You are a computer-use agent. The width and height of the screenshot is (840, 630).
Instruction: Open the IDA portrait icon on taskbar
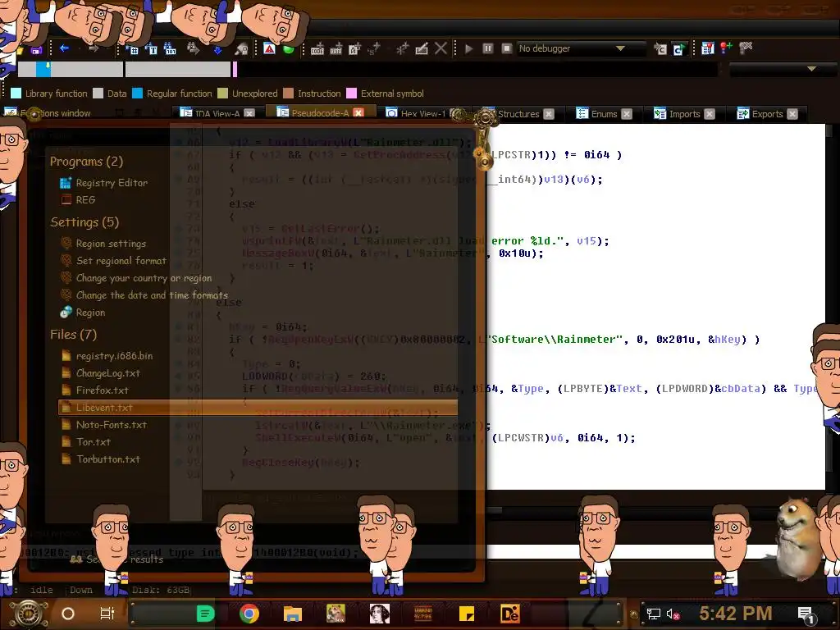pos(380,614)
